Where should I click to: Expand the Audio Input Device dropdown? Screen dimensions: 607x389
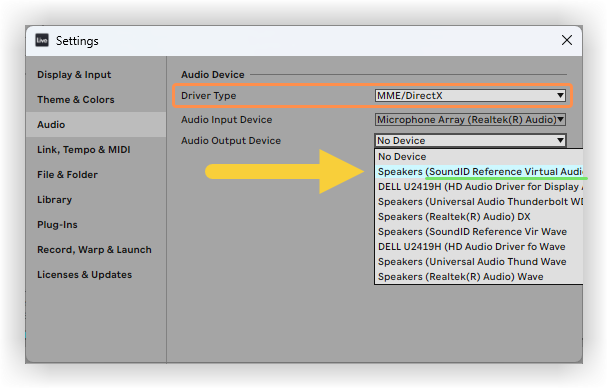[470, 120]
